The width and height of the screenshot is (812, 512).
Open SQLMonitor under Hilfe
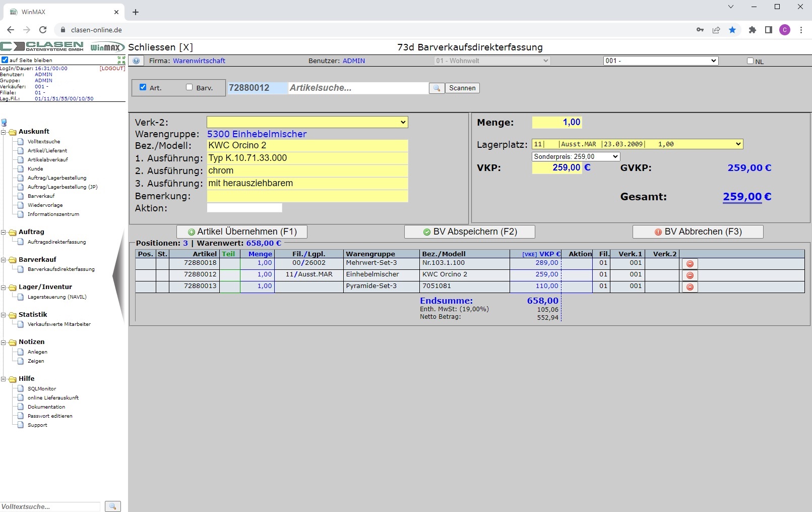click(42, 389)
